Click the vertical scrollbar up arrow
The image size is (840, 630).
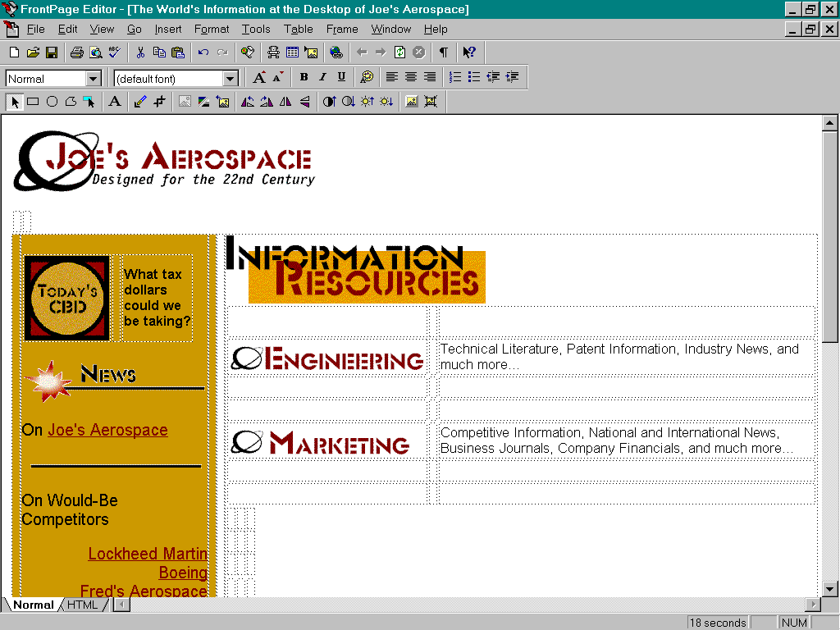pos(830,123)
